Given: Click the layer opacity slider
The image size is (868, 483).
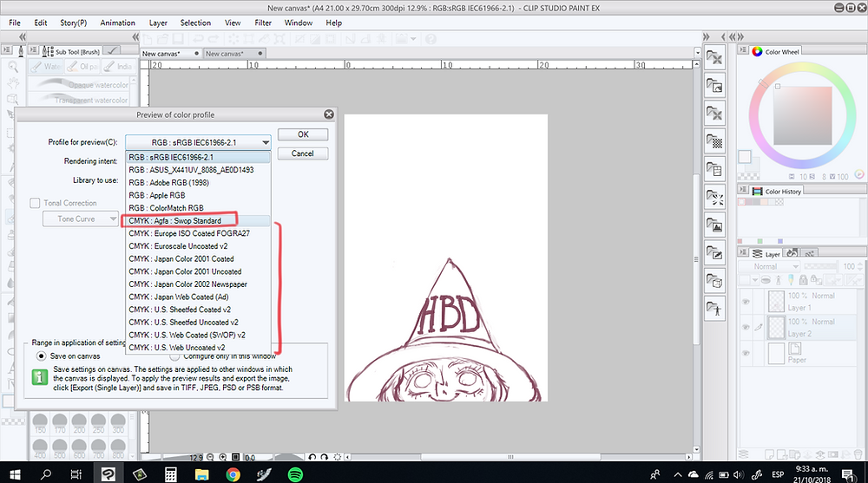Looking at the screenshot, I should [820, 266].
